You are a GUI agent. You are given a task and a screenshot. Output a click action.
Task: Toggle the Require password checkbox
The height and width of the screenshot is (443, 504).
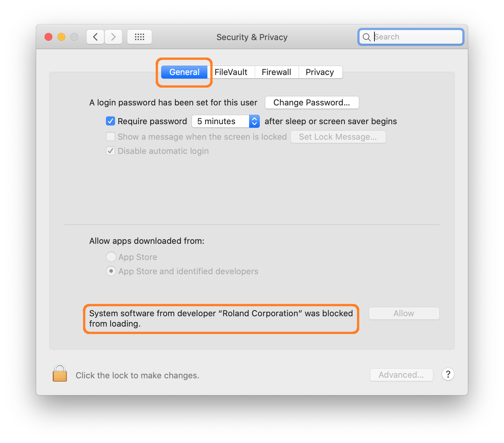tap(110, 121)
